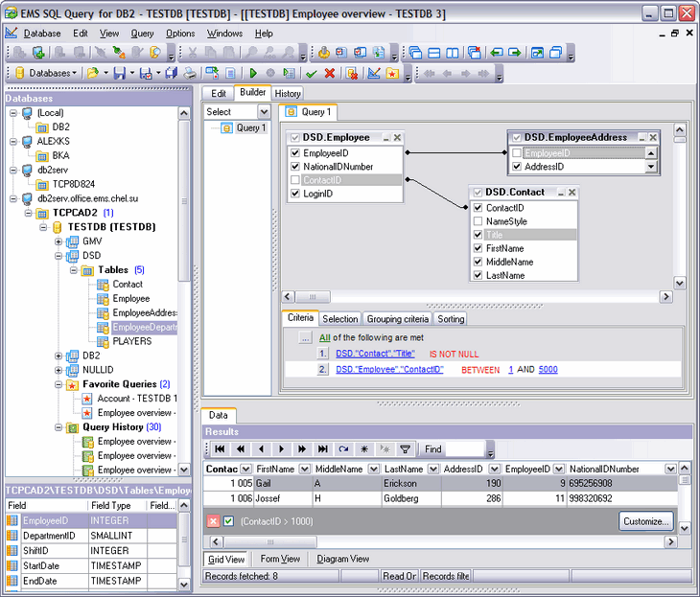Click the Tile Vertically windows icon

453,53
